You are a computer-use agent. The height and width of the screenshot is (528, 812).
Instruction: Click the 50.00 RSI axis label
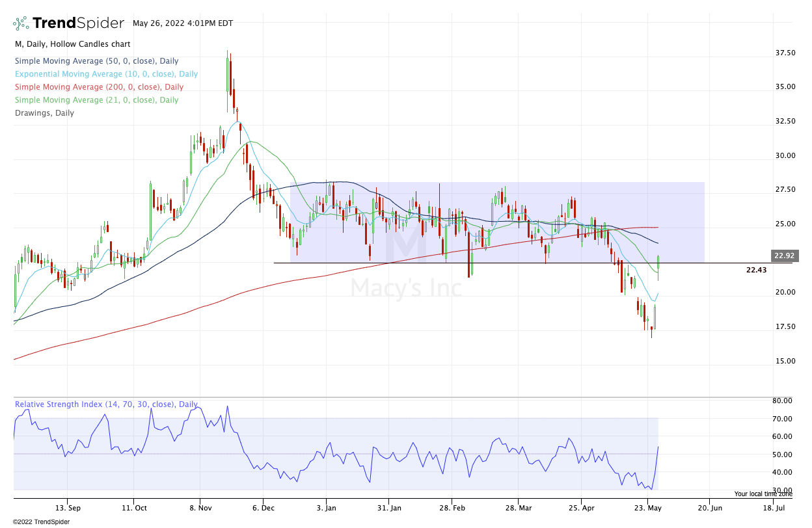[x=783, y=455]
